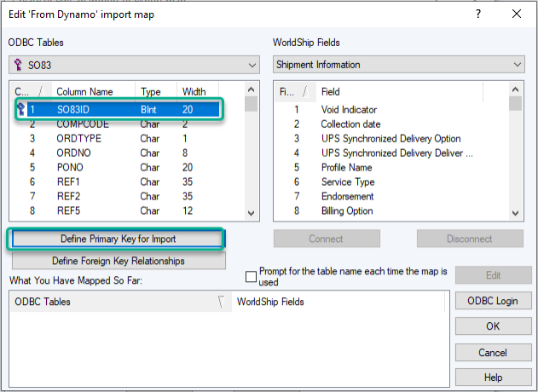Image resolution: width=538 pixels, height=392 pixels.
Task: Click Define Foreign Key Relationships button
Action: click(119, 261)
